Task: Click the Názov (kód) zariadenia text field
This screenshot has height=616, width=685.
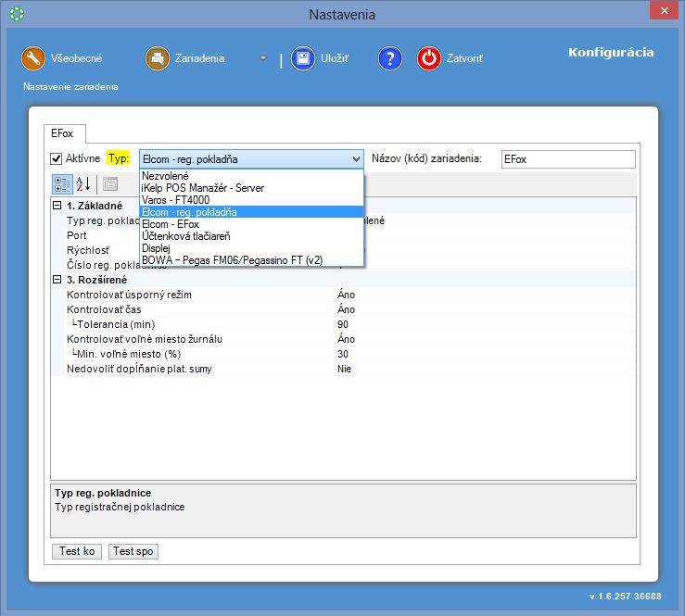Action: (x=567, y=158)
